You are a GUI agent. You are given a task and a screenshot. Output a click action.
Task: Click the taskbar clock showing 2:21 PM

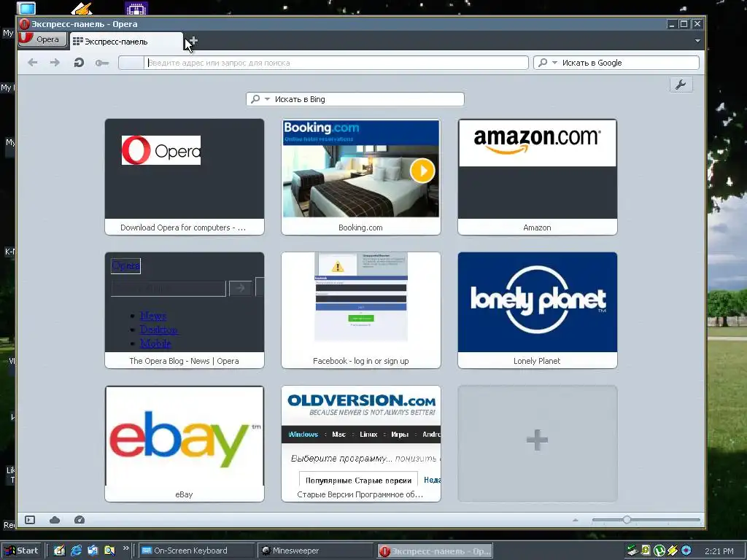(x=719, y=551)
